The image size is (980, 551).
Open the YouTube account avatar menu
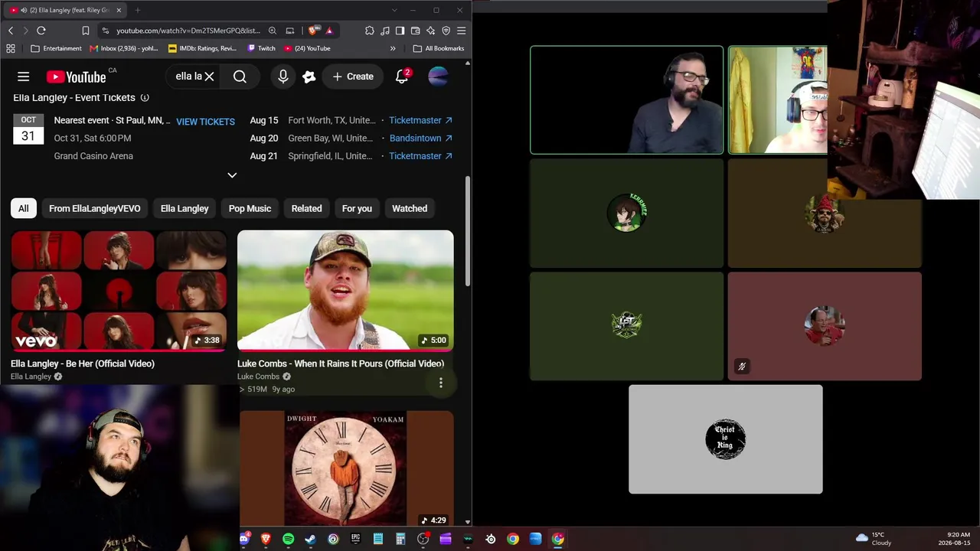(x=438, y=77)
